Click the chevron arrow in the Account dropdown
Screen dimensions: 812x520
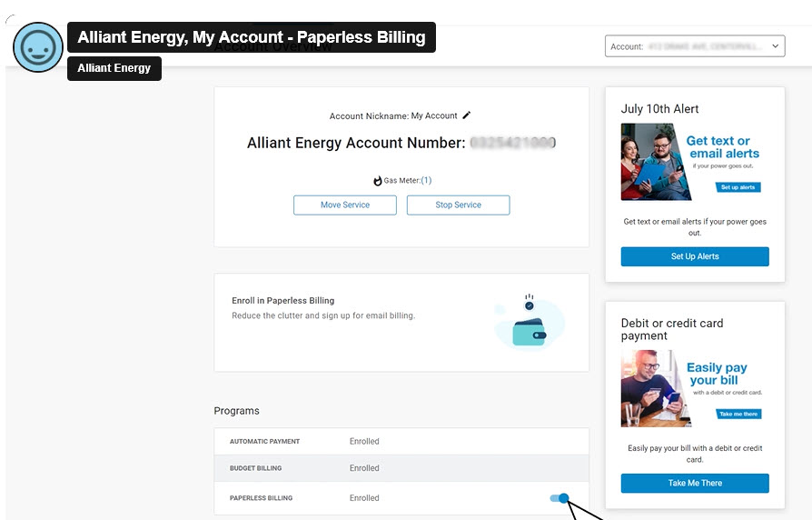[775, 46]
